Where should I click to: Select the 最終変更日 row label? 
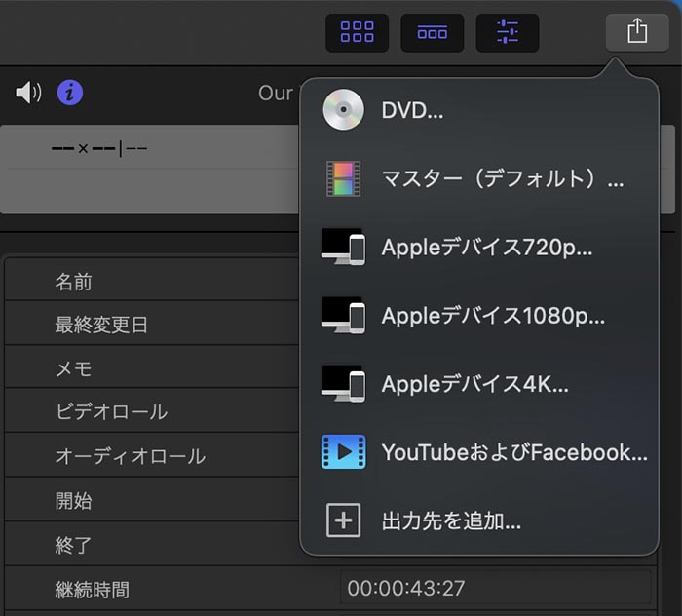click(x=101, y=325)
